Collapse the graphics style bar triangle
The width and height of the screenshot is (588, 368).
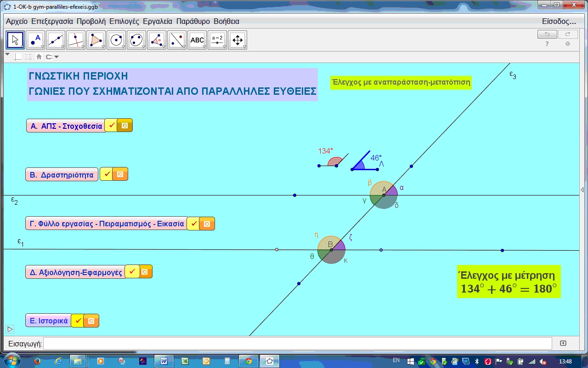[7, 54]
